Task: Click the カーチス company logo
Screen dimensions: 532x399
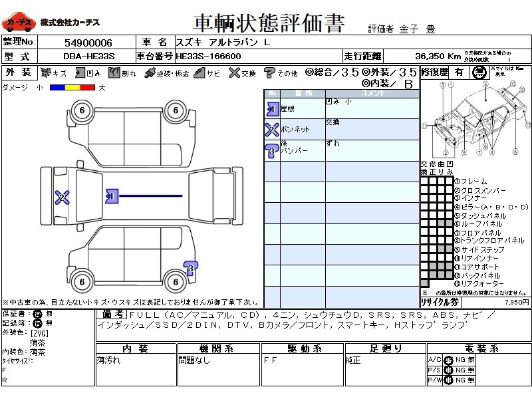Action: tap(19, 22)
